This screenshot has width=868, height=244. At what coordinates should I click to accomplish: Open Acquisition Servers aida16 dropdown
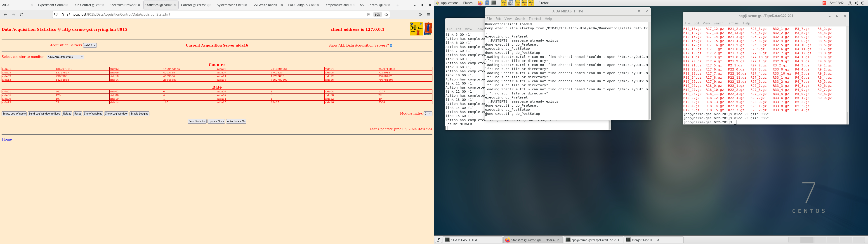coord(90,45)
